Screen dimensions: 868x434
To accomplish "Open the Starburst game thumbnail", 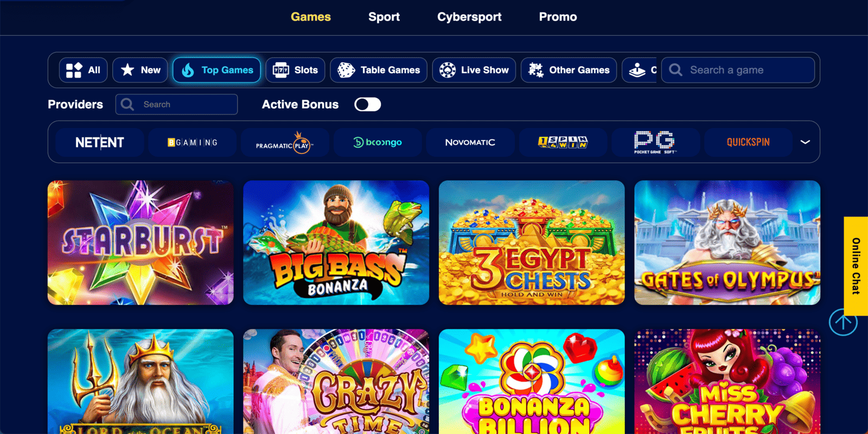I will click(141, 242).
